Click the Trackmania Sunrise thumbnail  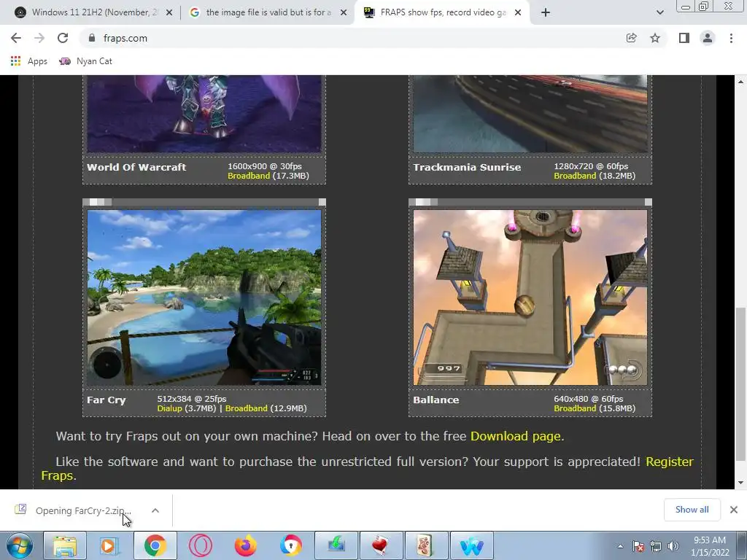(530, 113)
